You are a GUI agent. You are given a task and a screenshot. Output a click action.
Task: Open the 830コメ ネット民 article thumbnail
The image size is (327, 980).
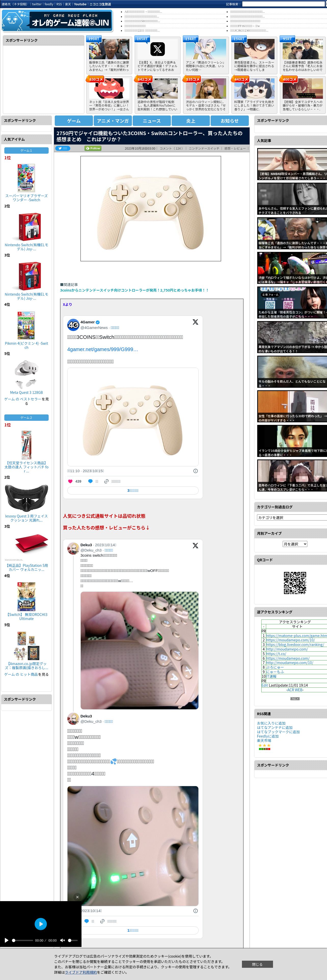tap(109, 89)
